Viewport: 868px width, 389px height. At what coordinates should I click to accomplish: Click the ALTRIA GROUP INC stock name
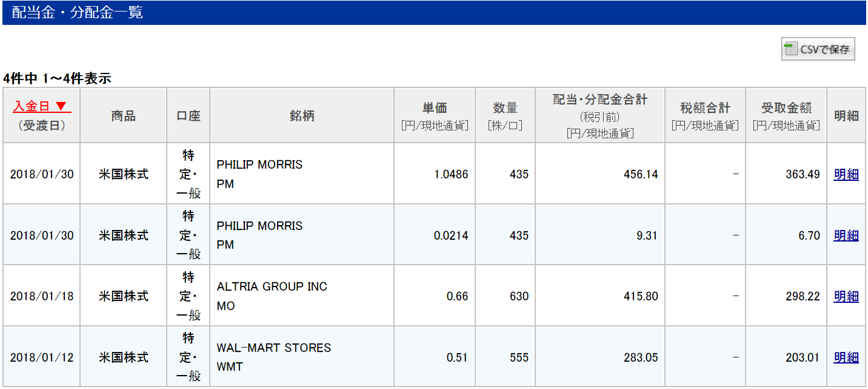pyautogui.click(x=272, y=286)
